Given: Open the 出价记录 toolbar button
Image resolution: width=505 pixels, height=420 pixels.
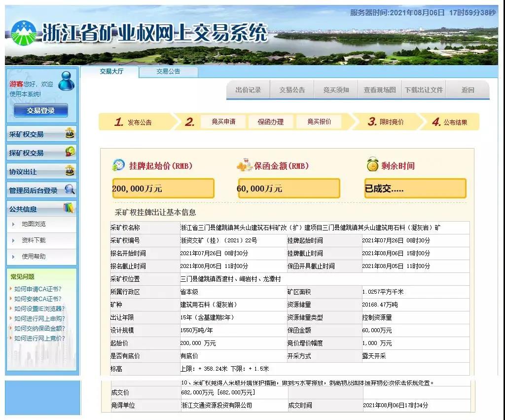Looking at the screenshot, I should click(x=248, y=90).
